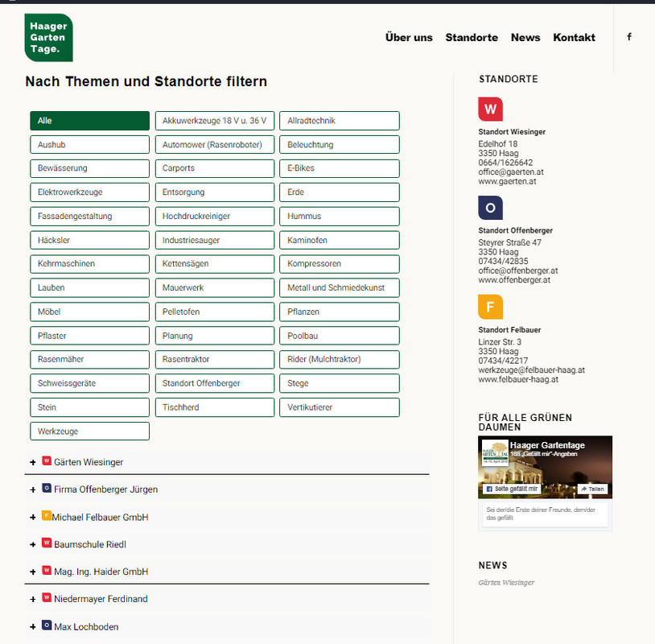Open the Haager Gartentage Facebook page thumbnail
The height and width of the screenshot is (644, 655).
tap(495, 452)
